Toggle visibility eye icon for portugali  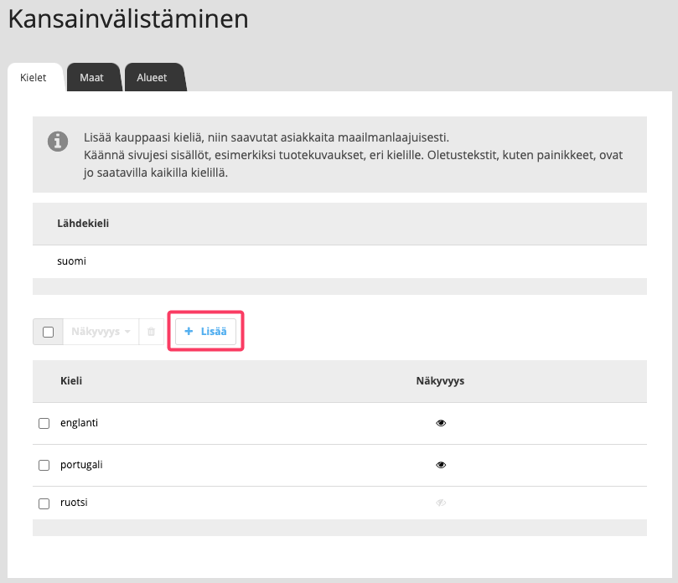tap(441, 465)
